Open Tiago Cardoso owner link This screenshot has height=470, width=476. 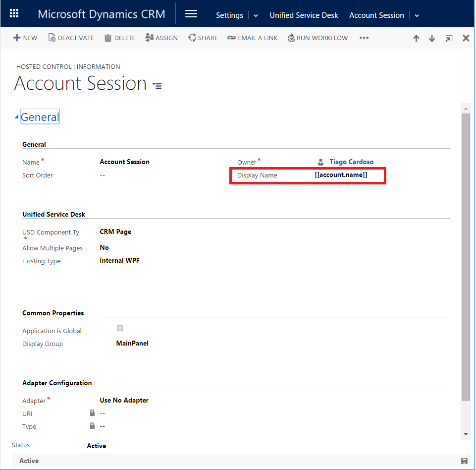(x=351, y=162)
